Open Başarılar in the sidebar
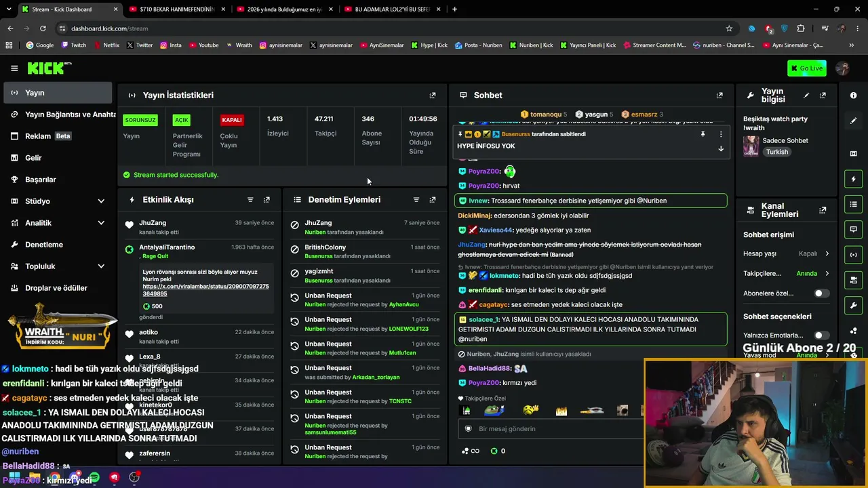This screenshot has height=488, width=868. pos(57,180)
